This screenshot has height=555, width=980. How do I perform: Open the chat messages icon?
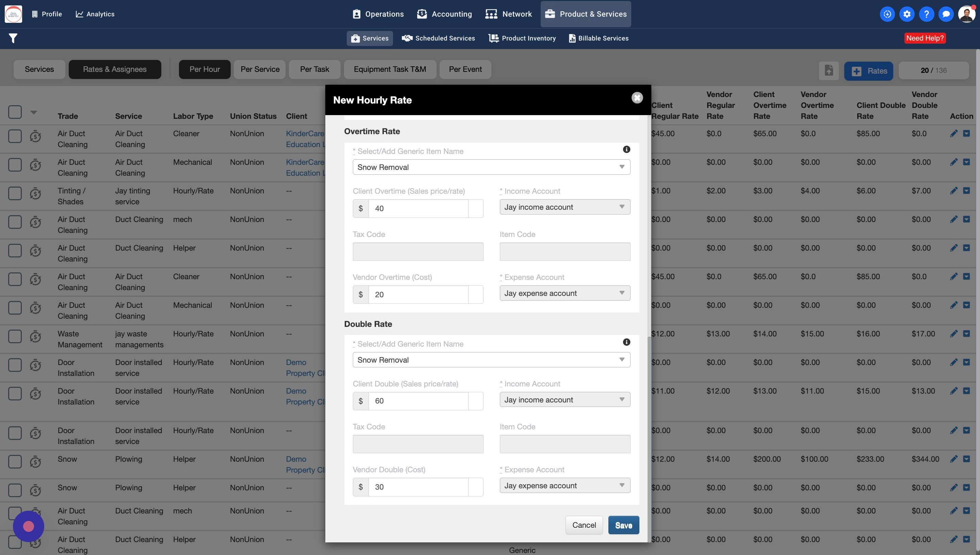point(946,14)
